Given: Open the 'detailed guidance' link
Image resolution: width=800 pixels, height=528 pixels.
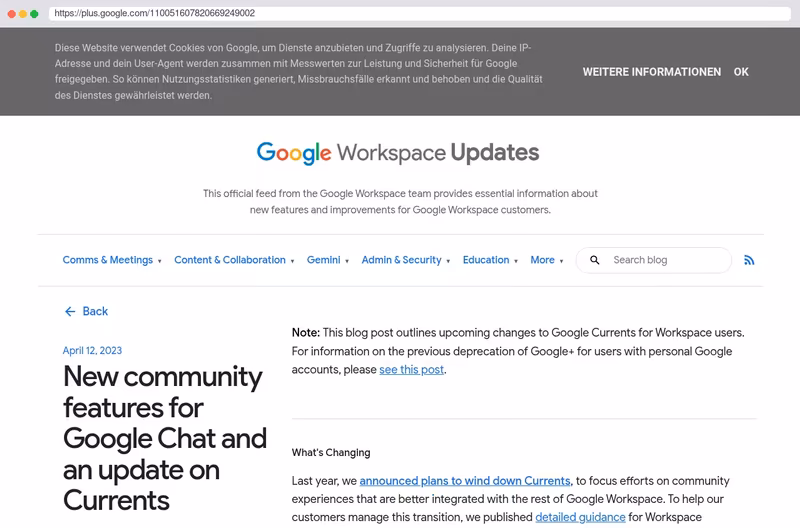Looking at the screenshot, I should tap(580, 517).
